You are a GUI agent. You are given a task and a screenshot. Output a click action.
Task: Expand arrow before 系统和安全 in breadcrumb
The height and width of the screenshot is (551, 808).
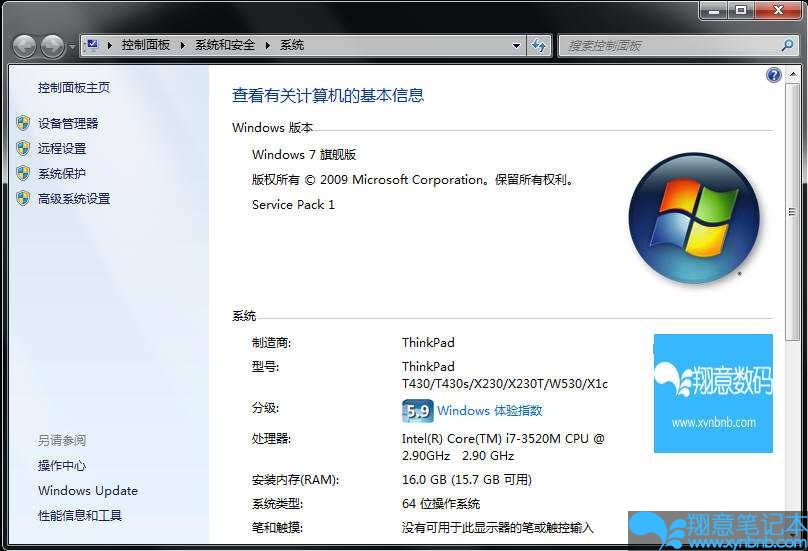182,45
